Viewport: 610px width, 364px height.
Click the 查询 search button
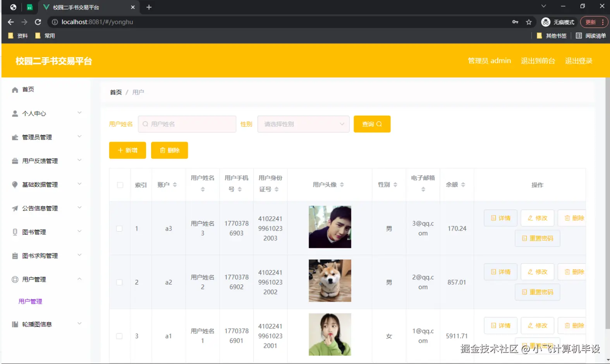click(372, 124)
